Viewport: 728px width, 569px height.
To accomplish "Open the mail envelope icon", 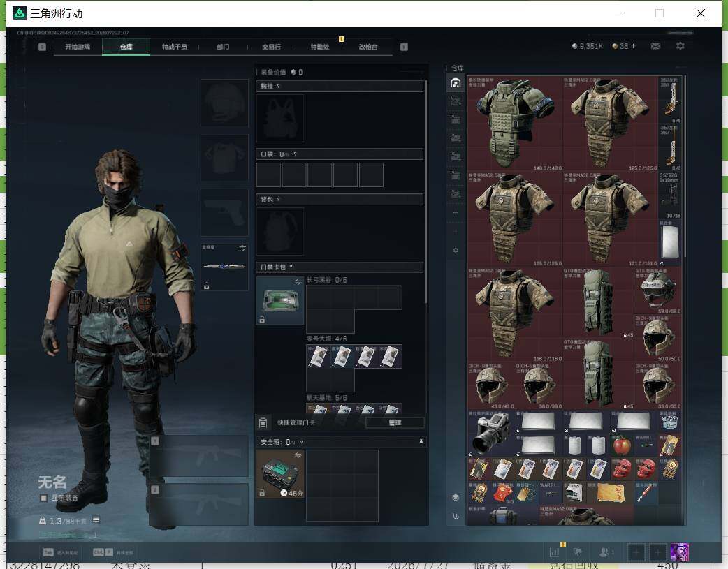I will (655, 46).
